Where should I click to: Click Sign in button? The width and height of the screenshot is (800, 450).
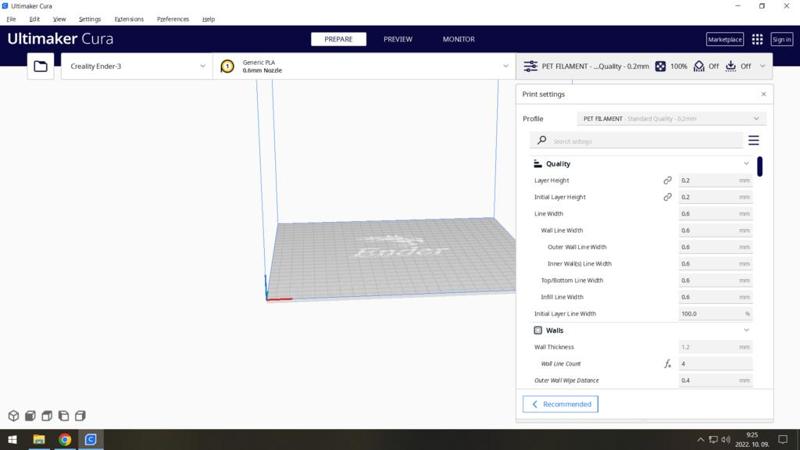(x=782, y=39)
